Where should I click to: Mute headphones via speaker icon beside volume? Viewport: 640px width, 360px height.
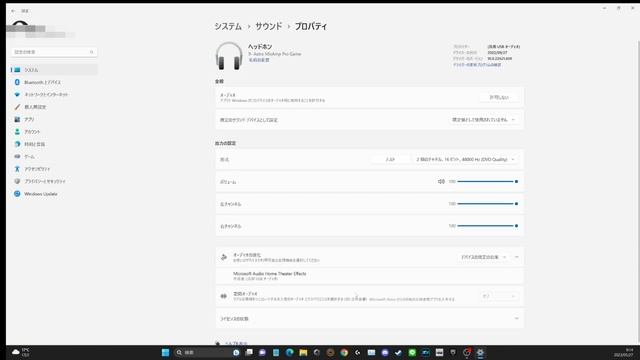441,182
